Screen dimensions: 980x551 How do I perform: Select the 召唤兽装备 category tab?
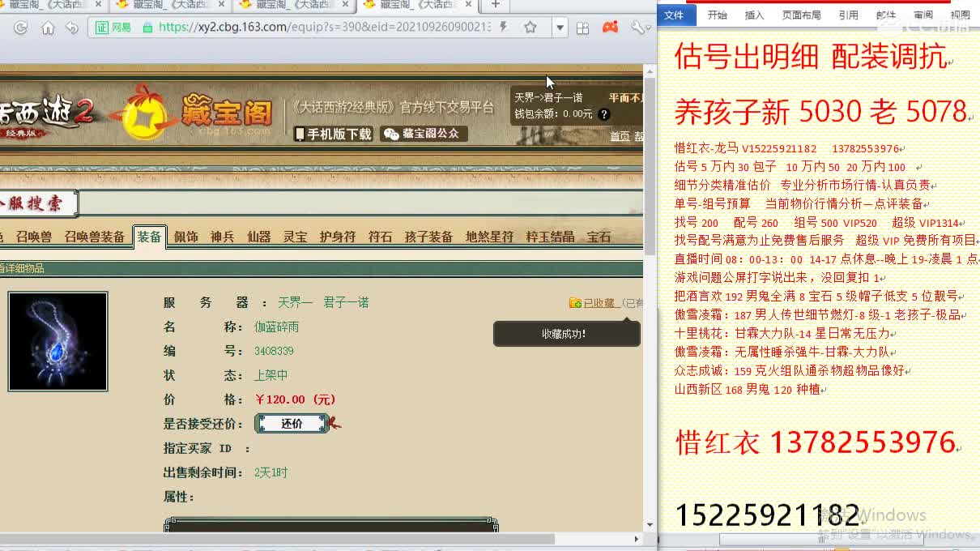pos(95,237)
